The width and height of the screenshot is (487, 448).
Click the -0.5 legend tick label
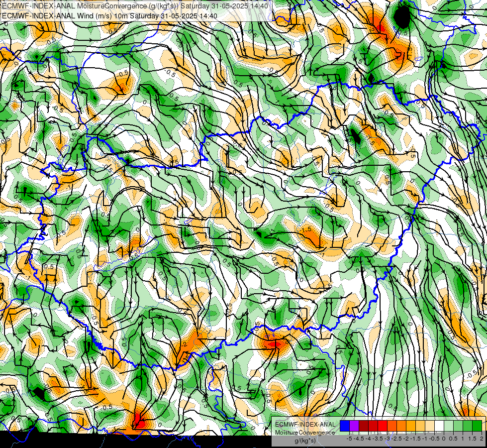(434, 439)
